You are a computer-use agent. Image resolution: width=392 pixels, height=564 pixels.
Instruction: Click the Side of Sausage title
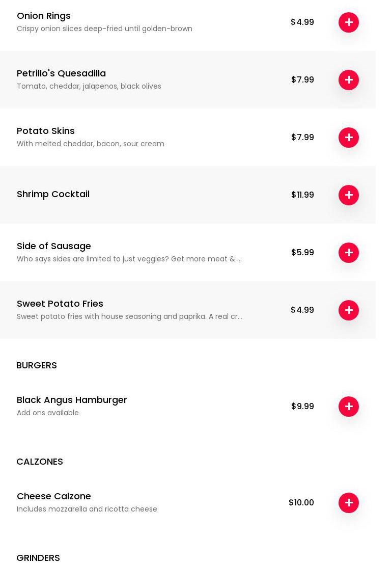54,246
